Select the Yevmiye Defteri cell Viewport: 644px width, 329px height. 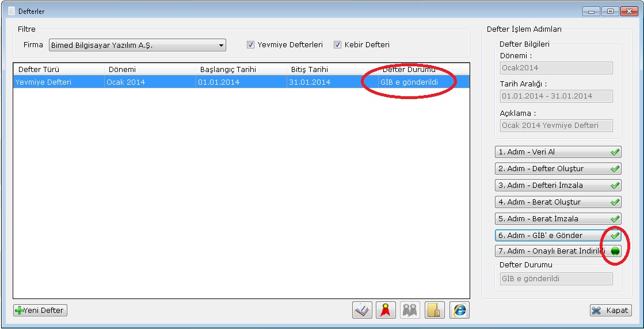tap(59, 82)
